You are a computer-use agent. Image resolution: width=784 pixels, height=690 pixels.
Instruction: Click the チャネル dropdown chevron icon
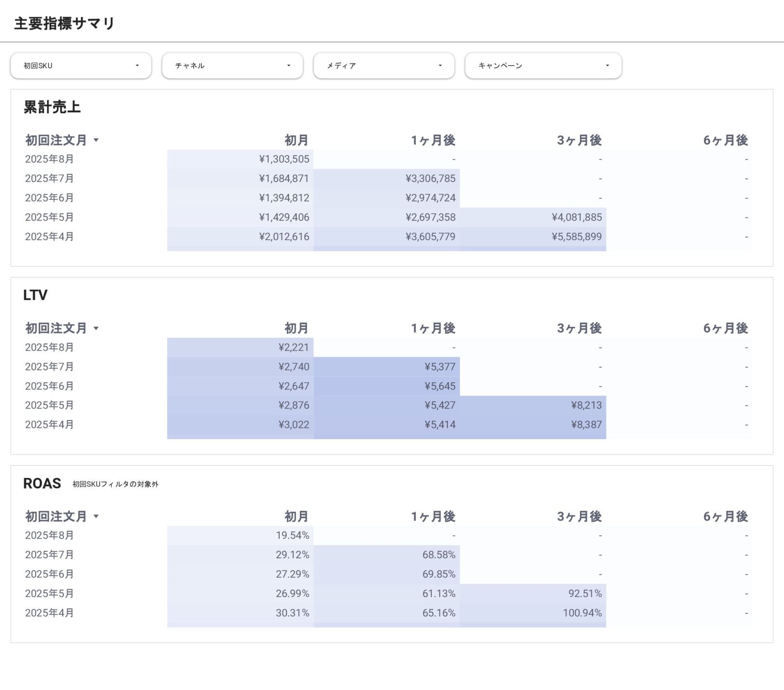pyautogui.click(x=288, y=65)
